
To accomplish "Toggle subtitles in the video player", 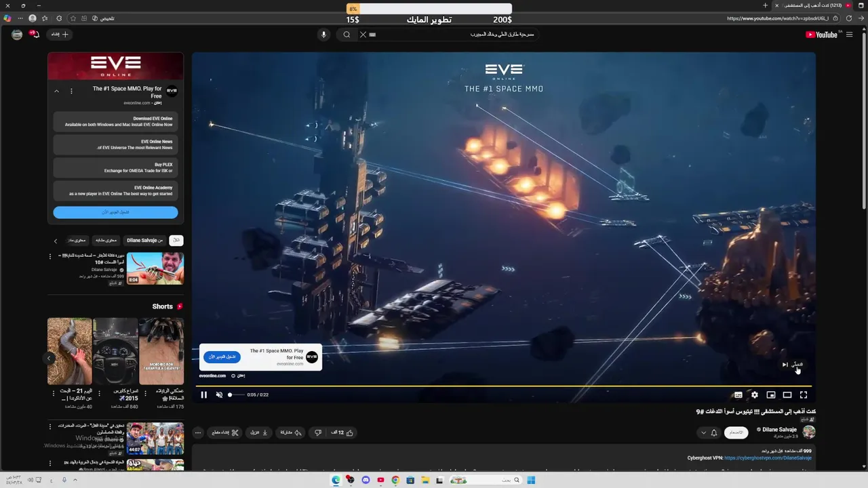I will [738, 394].
